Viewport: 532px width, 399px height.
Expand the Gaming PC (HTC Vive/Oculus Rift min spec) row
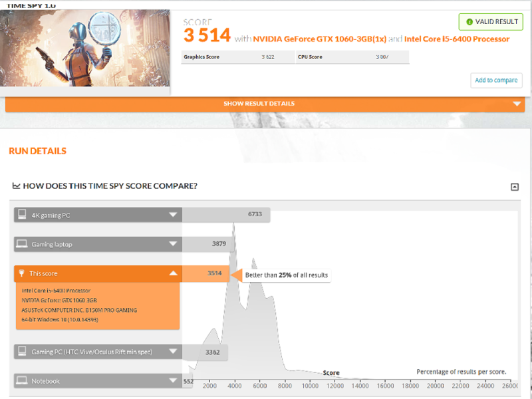[x=173, y=352]
